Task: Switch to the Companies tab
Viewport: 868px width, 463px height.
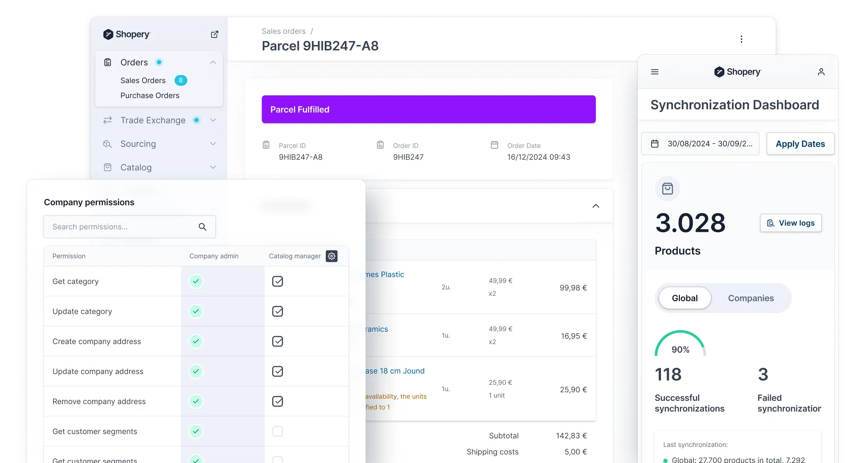Action: (x=751, y=298)
